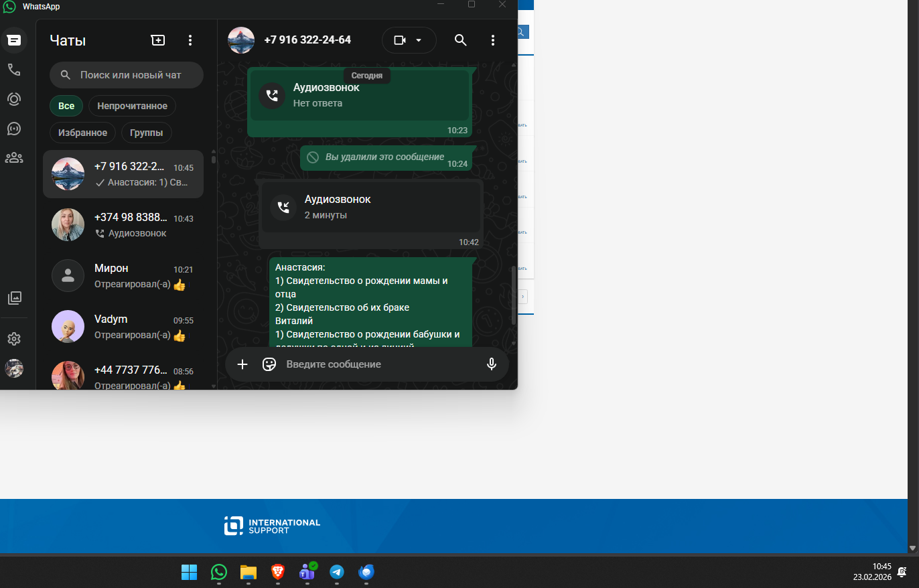The height and width of the screenshot is (588, 919).
Task: Open Brave browser from the taskbar
Action: [x=278, y=572]
